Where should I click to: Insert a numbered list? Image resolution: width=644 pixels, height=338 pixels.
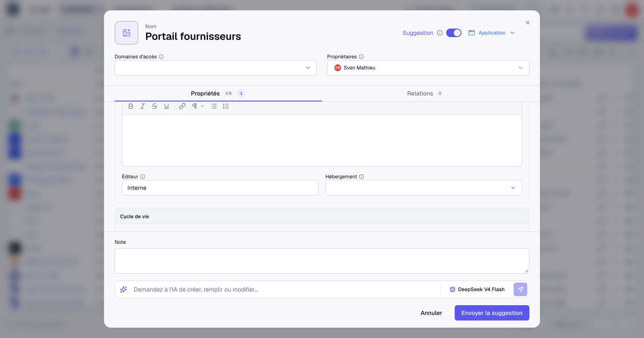[x=226, y=106]
